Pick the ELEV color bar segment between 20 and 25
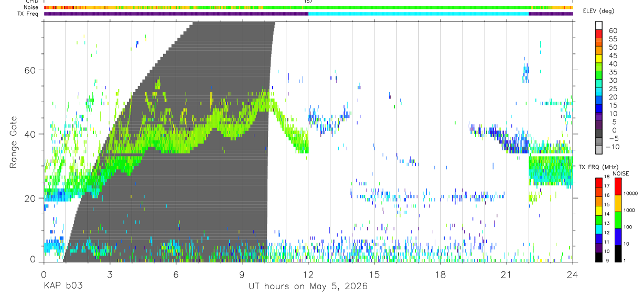The image size is (644, 297). tap(599, 93)
